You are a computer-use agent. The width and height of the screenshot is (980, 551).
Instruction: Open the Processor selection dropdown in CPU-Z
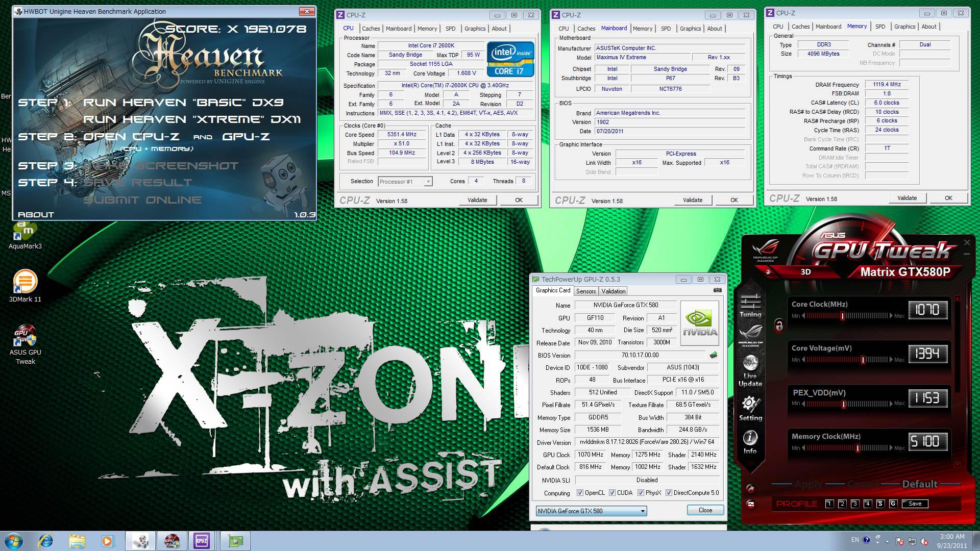405,182
